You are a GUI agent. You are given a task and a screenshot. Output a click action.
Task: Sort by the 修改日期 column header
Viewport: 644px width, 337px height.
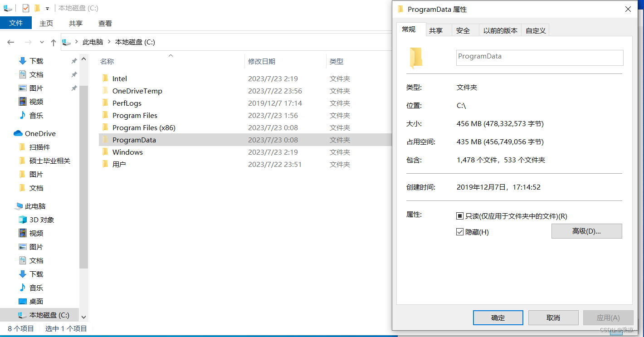(x=262, y=61)
